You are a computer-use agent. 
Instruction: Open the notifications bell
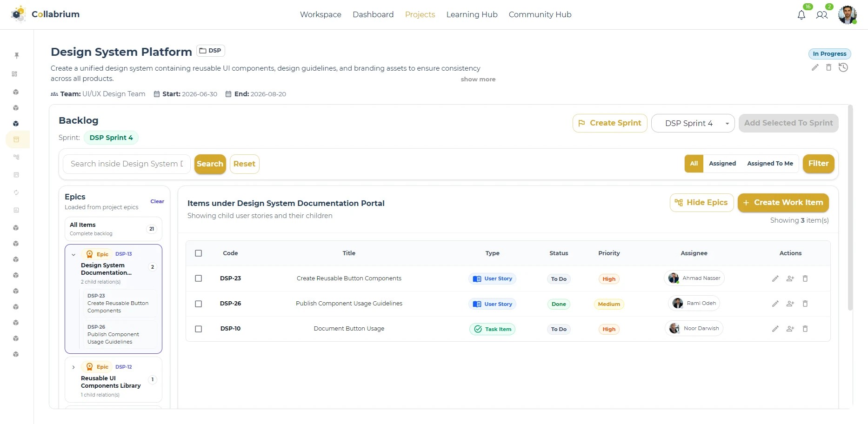click(801, 15)
